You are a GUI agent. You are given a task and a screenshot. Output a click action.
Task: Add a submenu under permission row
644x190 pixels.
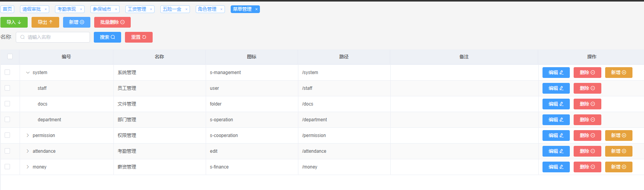pos(619,135)
